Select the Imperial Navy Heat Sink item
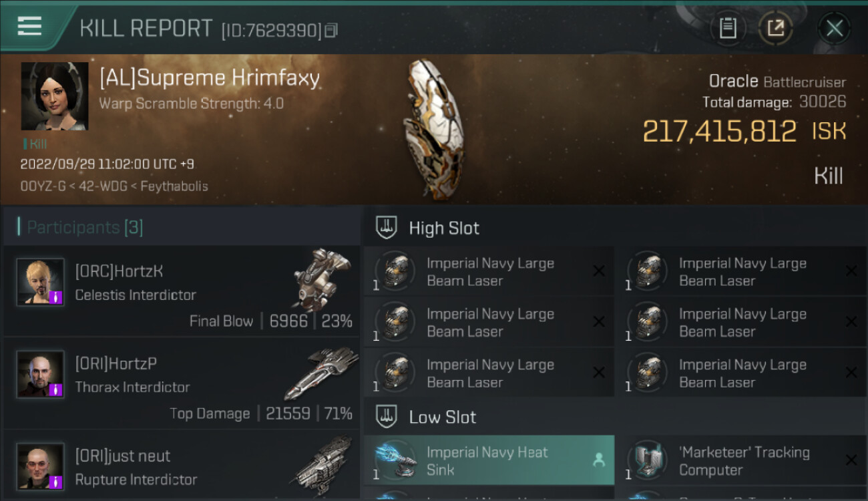Viewport: 868px width, 501px height. point(487,460)
